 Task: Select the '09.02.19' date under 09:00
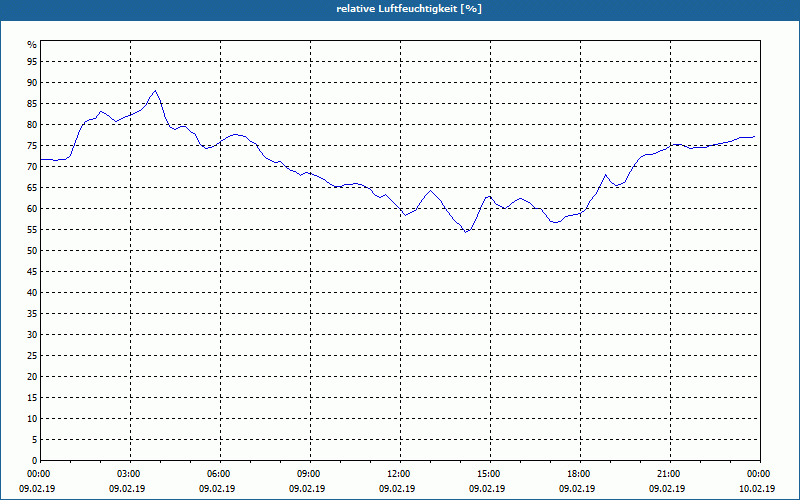click(x=307, y=489)
